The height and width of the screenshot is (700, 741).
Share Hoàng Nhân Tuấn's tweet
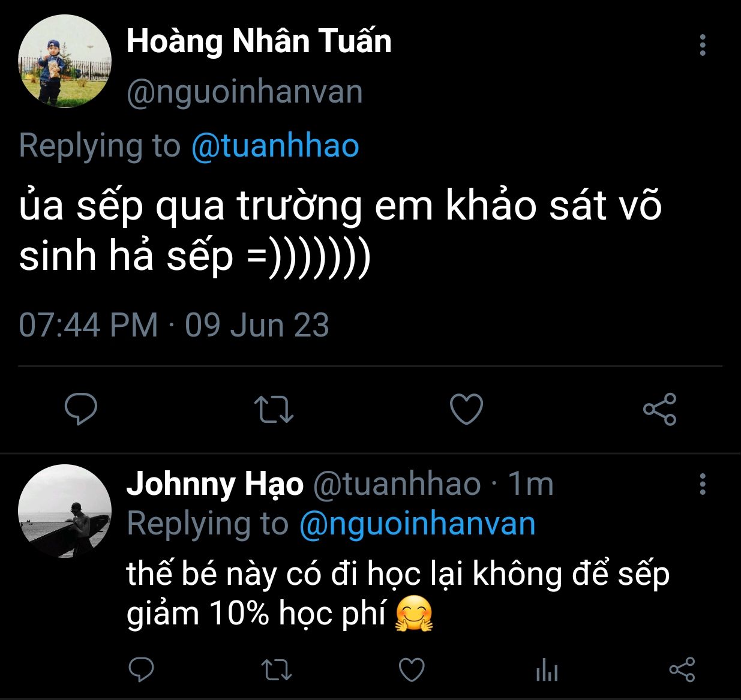click(x=659, y=409)
